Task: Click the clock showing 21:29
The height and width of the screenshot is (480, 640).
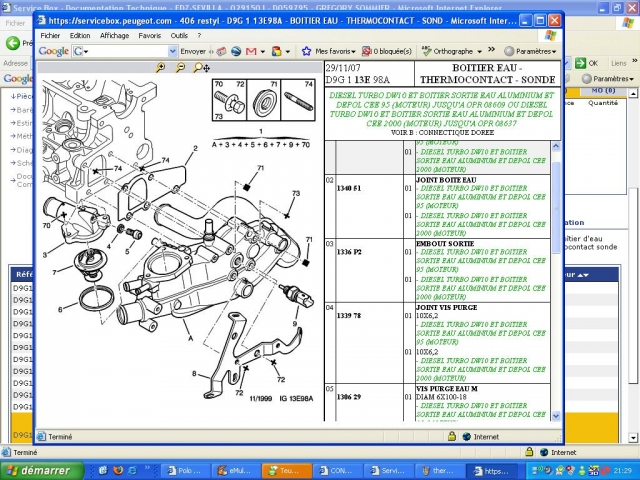Action: point(623,471)
